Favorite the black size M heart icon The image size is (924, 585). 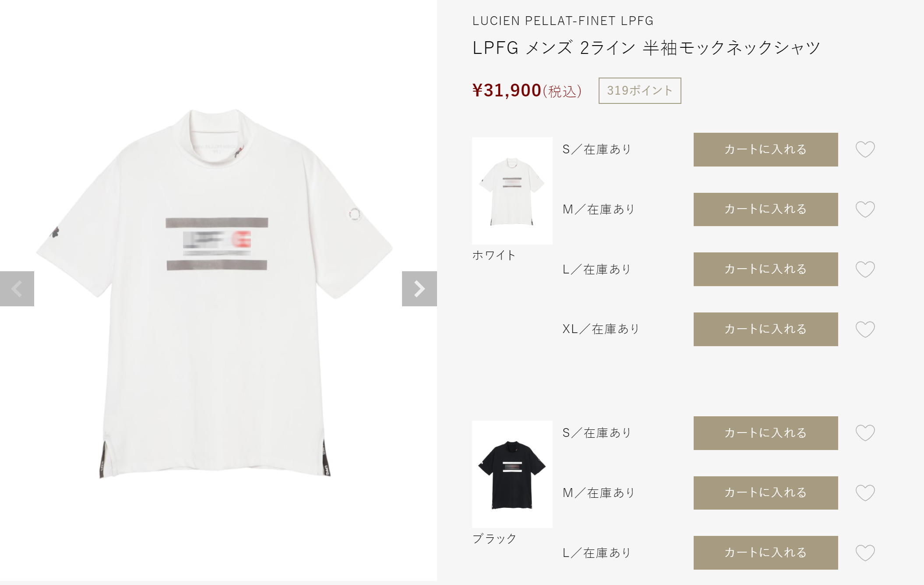tap(865, 493)
